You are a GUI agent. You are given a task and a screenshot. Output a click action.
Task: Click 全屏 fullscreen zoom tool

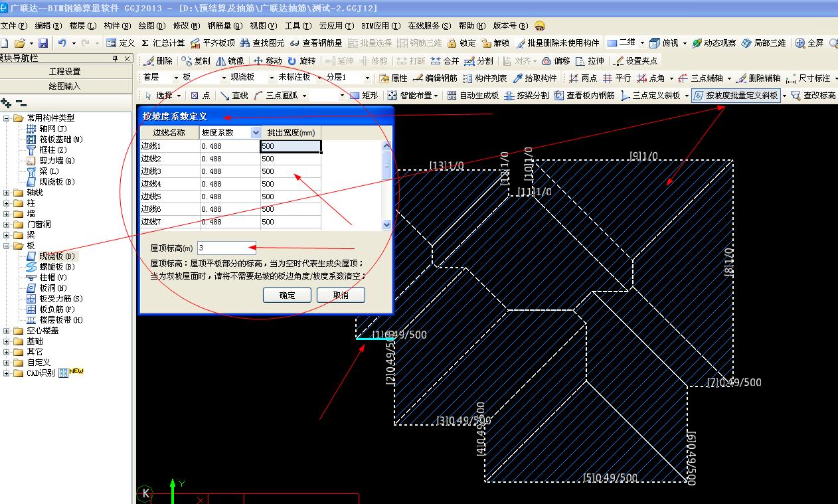pyautogui.click(x=809, y=43)
